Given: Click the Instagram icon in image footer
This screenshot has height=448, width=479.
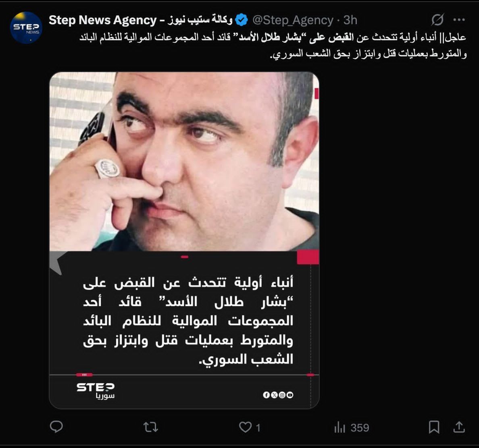Looking at the screenshot, I should click(x=282, y=395).
